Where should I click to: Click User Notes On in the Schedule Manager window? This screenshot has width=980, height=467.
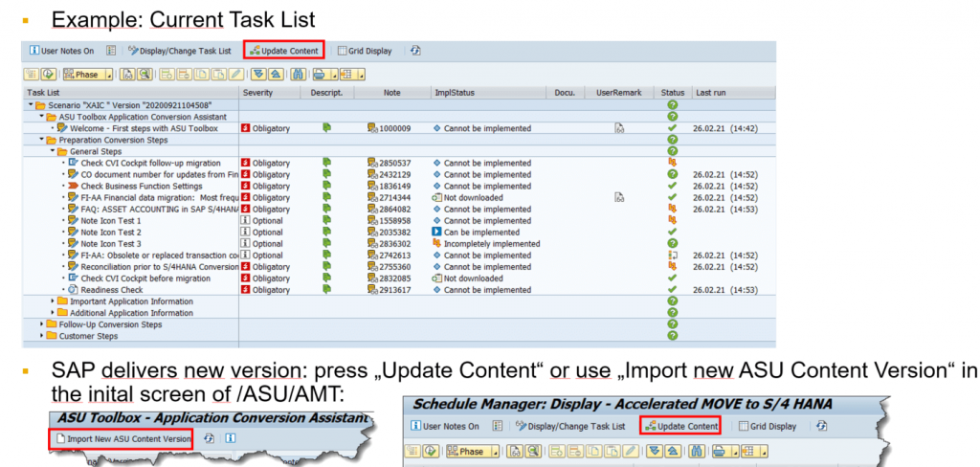pyautogui.click(x=445, y=427)
